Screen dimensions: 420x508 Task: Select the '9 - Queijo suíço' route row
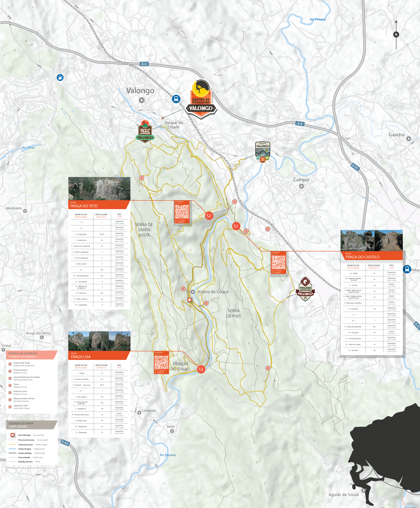point(99,420)
